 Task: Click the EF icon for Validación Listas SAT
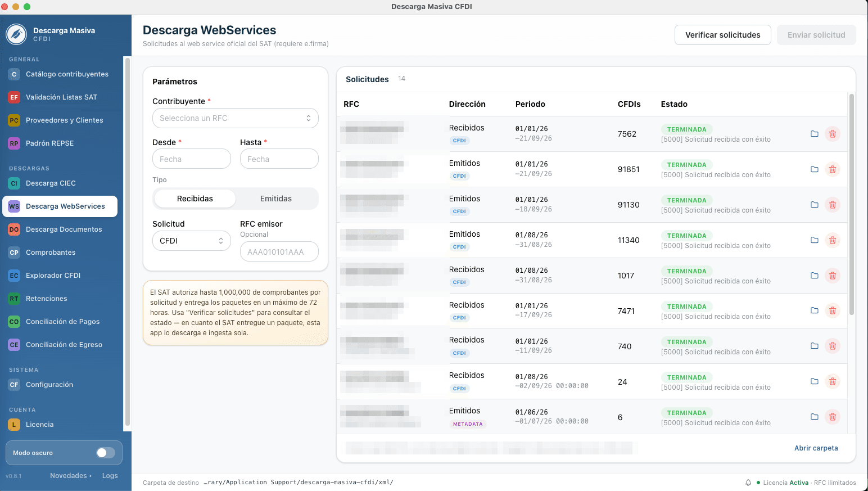pyautogui.click(x=14, y=97)
